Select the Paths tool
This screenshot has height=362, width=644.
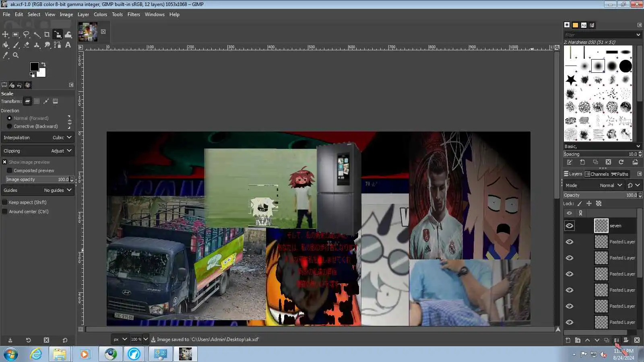tap(58, 45)
